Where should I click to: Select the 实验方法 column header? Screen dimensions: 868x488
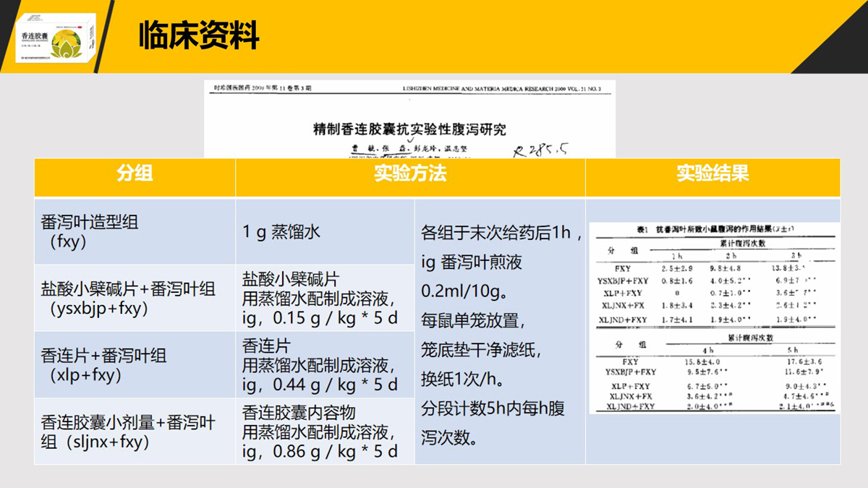pyautogui.click(x=410, y=174)
